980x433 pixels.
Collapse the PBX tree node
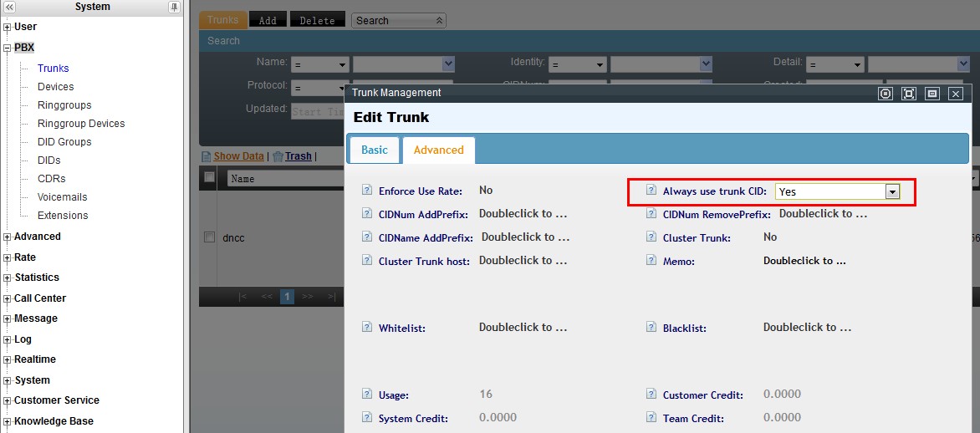[8, 48]
